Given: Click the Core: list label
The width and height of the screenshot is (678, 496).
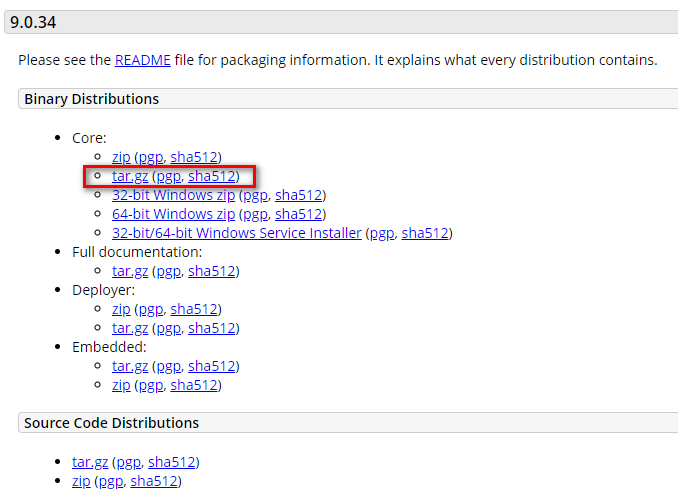Looking at the screenshot, I should point(89,138).
